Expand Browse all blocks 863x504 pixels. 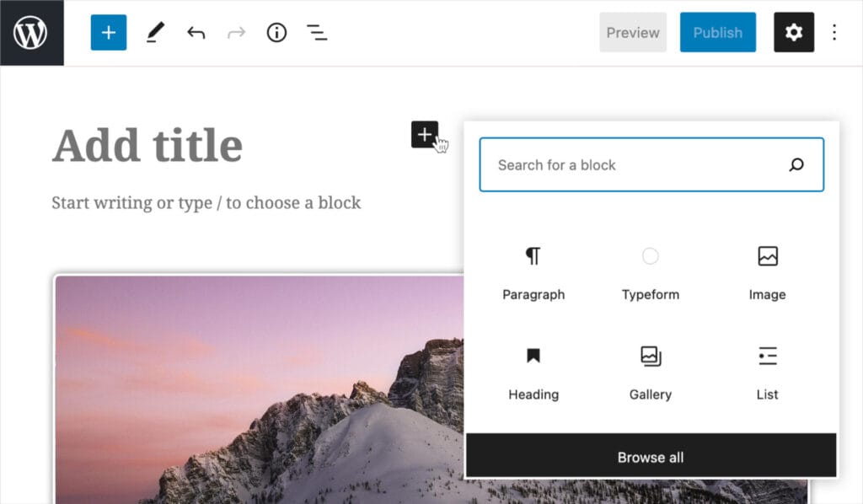coord(651,458)
